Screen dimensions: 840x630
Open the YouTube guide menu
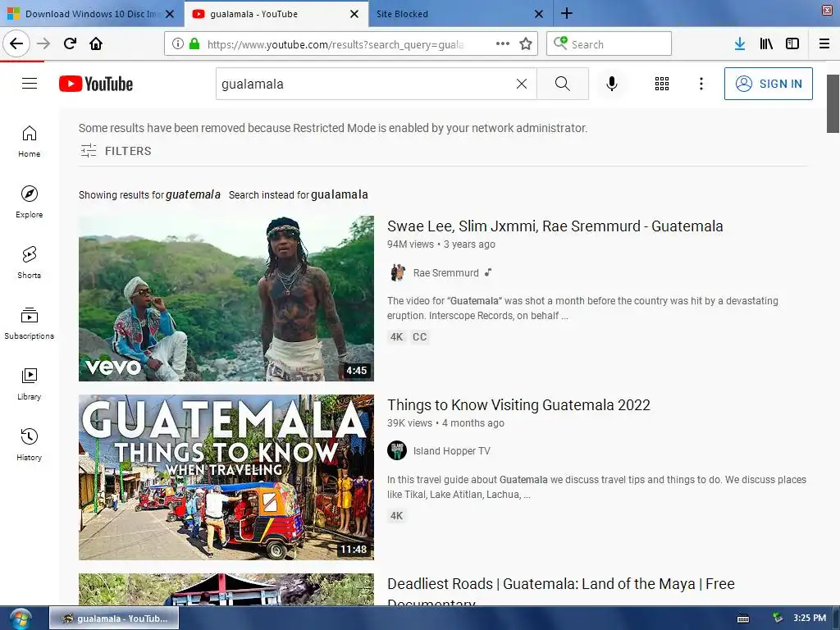pos(30,84)
